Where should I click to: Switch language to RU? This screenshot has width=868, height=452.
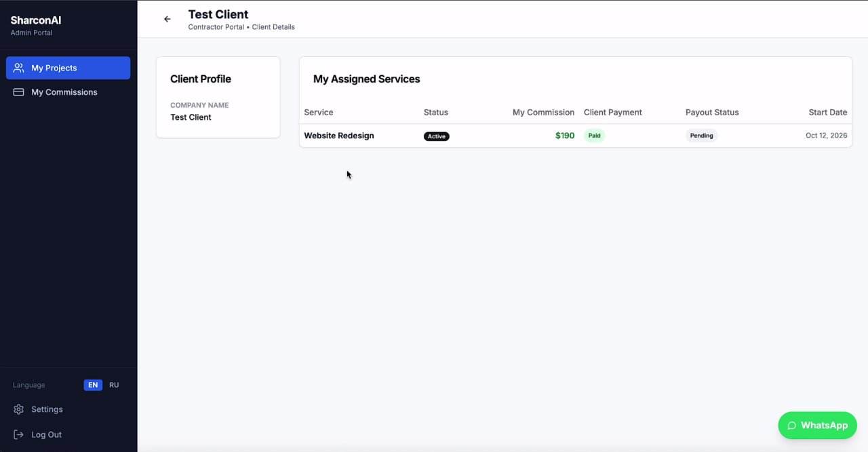(114, 385)
